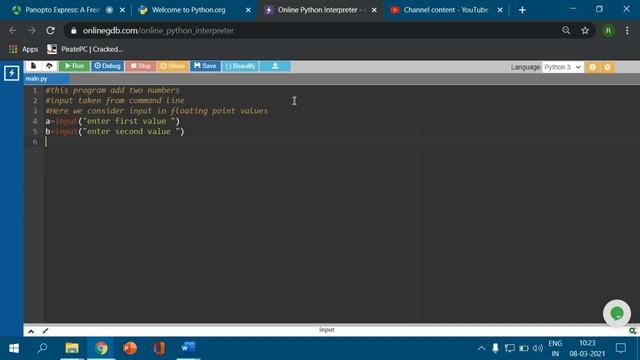Run the Python program
The height and width of the screenshot is (360, 640).
pyautogui.click(x=74, y=66)
